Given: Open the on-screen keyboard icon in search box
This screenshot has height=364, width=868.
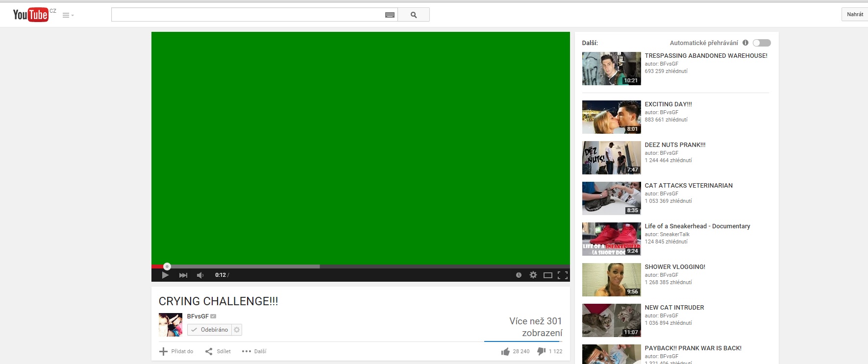Looking at the screenshot, I should point(390,15).
